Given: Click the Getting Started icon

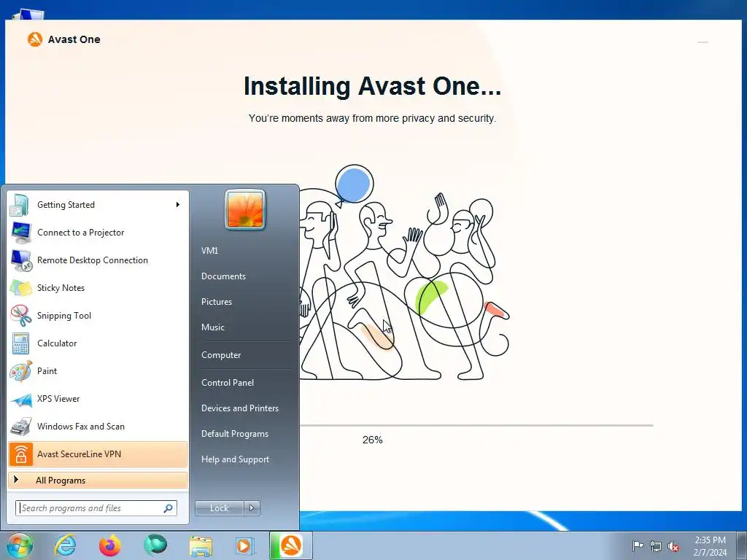Looking at the screenshot, I should click(20, 205).
